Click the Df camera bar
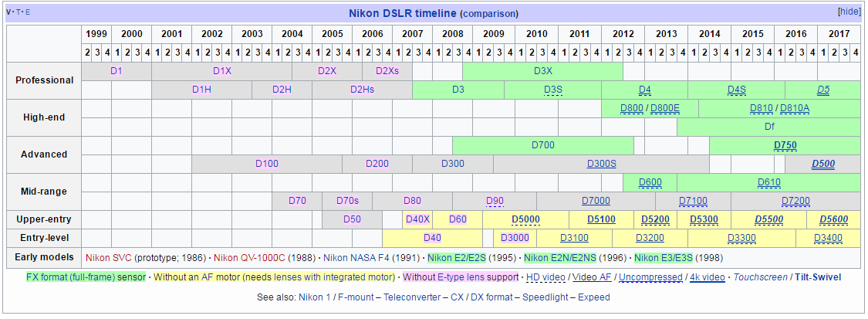 pos(768,127)
